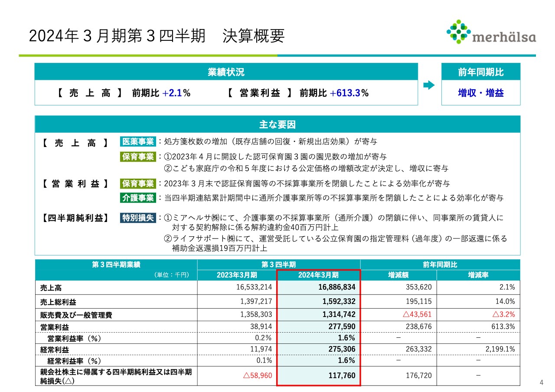Click the green 保育事業 badge under 売上高
The image size is (555, 392).
(137, 157)
